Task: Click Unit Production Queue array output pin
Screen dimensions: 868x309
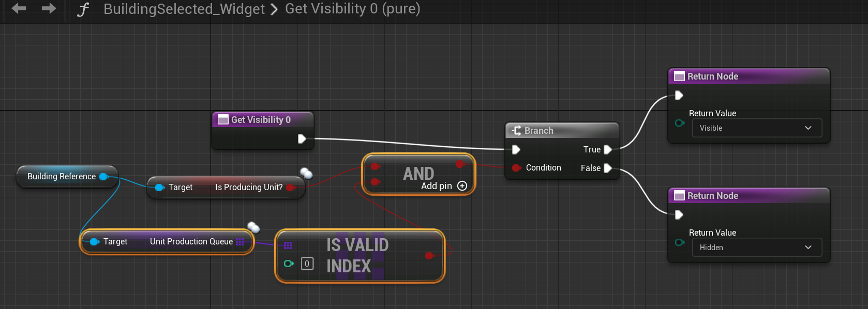Action: click(x=240, y=242)
